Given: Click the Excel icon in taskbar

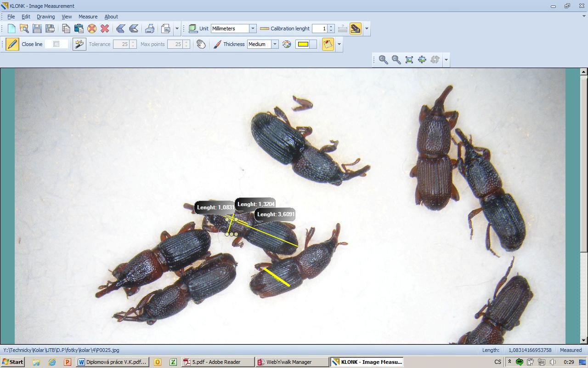Looking at the screenshot, I should click(173, 362).
